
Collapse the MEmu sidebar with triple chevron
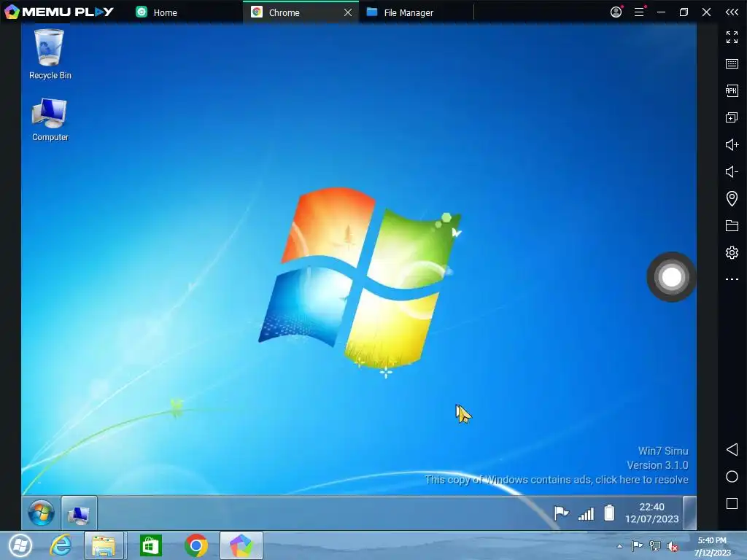coord(732,12)
